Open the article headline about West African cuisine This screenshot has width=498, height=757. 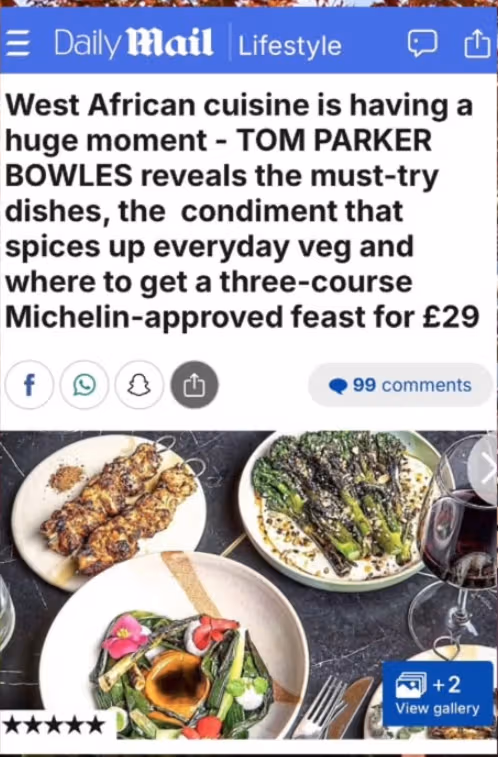(241, 211)
